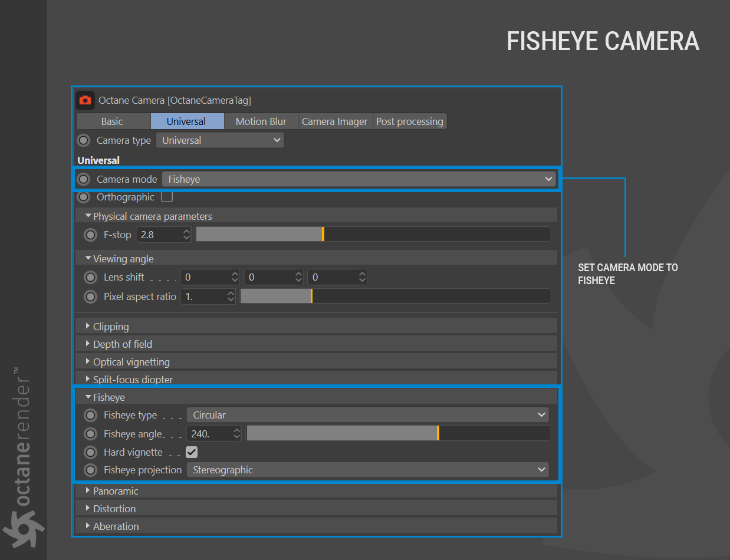
Task: Click the radio dot beside Hard vignette
Action: pos(90,452)
